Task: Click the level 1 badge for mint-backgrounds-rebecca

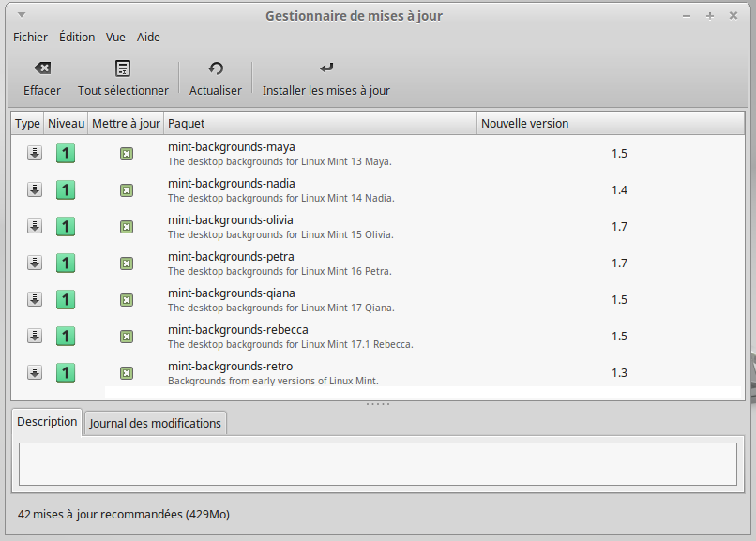Action: pos(66,337)
